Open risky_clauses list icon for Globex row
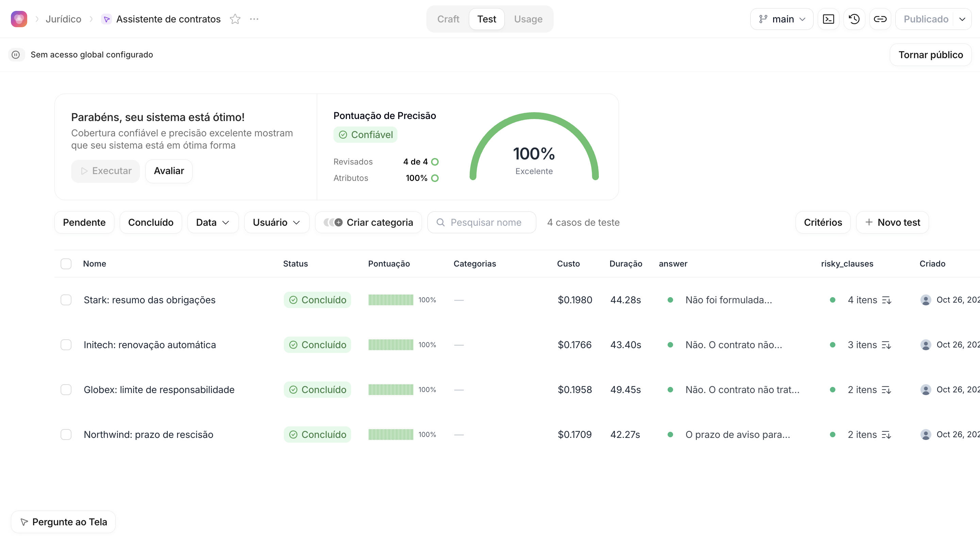980x544 pixels. click(x=887, y=390)
